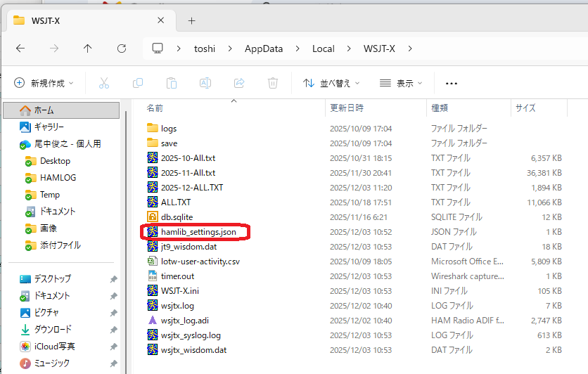Open ギャラリー in navigation pane
The height and width of the screenshot is (374, 588).
point(49,127)
